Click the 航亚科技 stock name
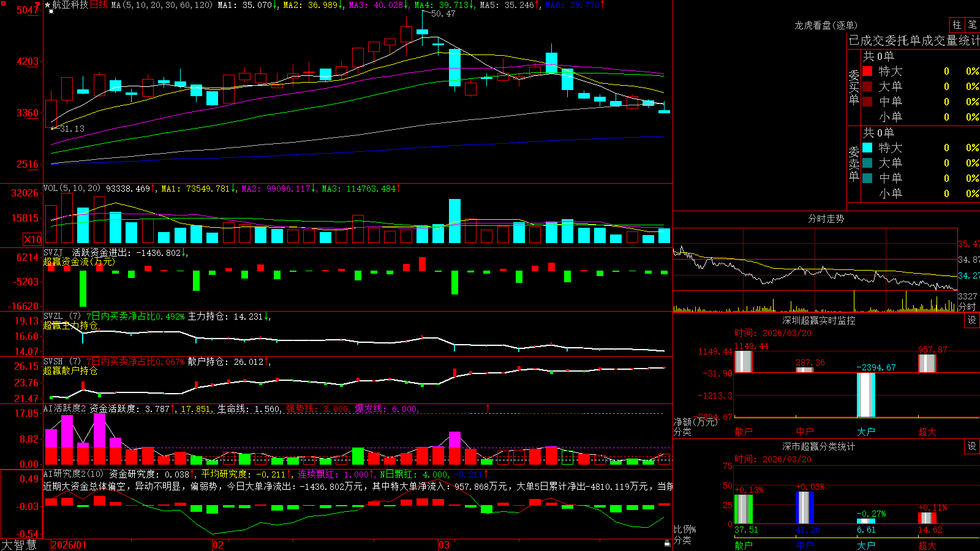980x551 pixels. click(x=70, y=5)
